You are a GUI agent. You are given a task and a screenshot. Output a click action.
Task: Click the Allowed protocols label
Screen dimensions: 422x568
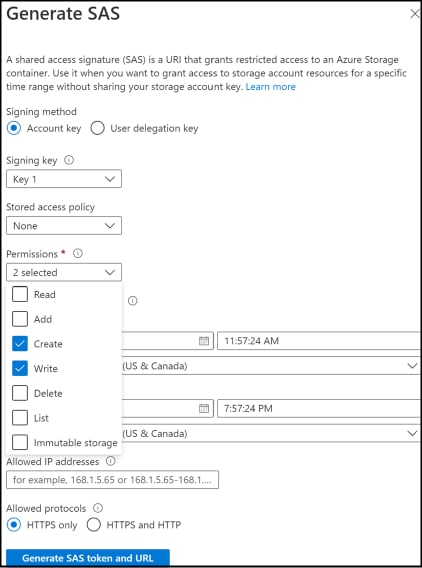(x=46, y=509)
